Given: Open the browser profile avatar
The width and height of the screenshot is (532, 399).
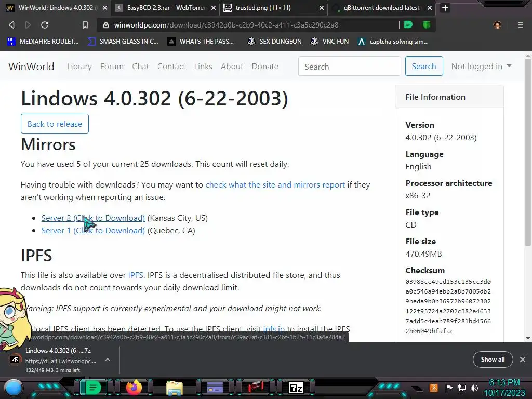Looking at the screenshot, I should tap(497, 25).
